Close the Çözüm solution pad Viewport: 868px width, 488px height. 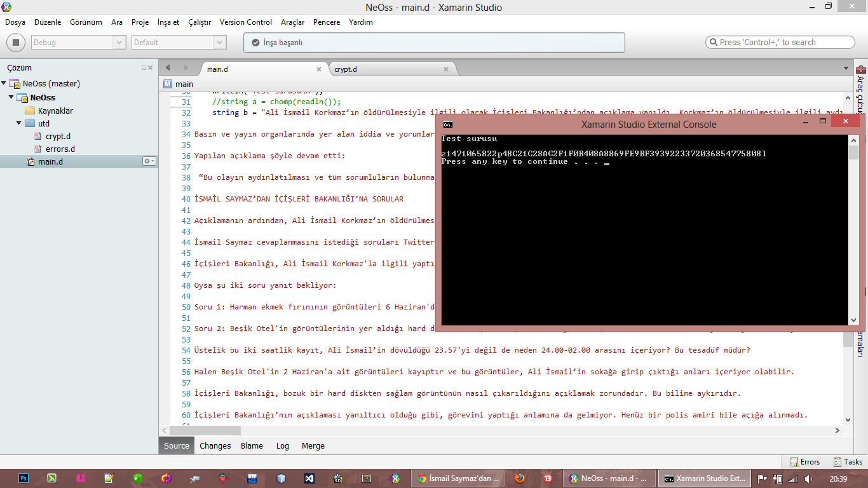[151, 67]
